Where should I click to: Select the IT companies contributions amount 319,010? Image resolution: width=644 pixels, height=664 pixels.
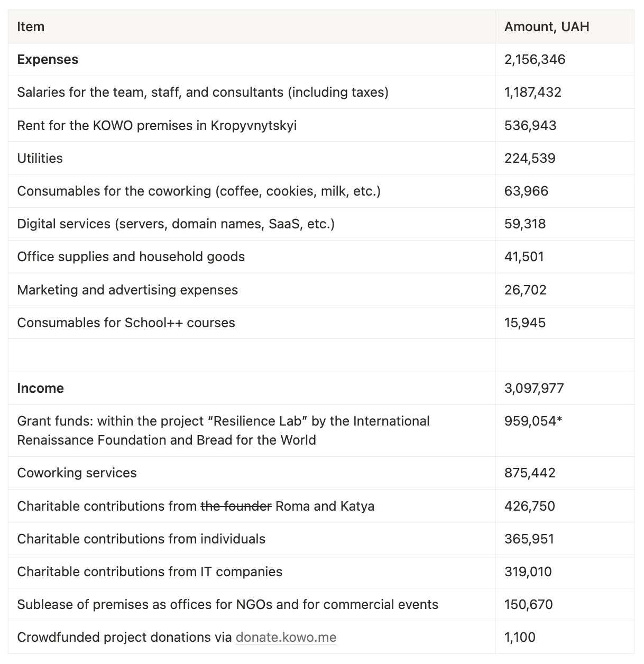tap(528, 572)
